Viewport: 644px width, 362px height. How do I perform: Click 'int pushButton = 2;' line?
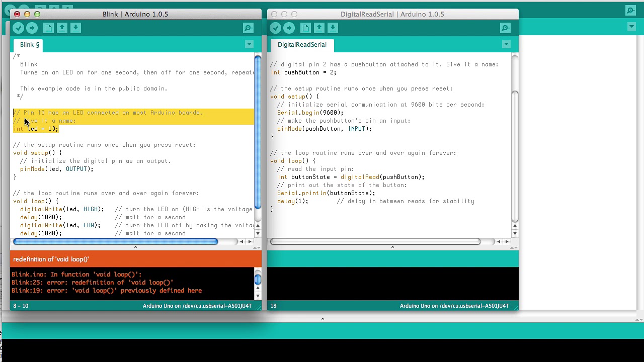tap(303, 72)
